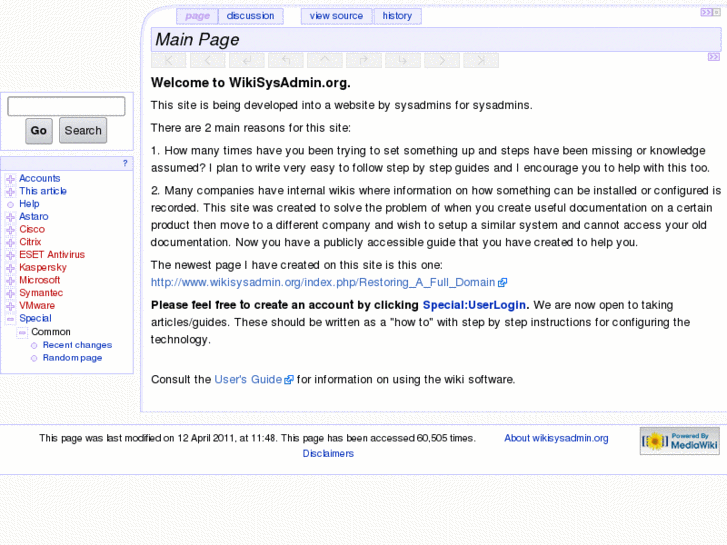This screenshot has width=727, height=545.
Task: Click the bullet icon beside Recent changes
Action: [x=34, y=346]
